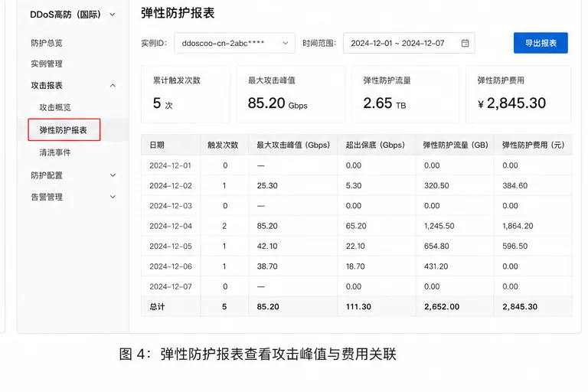Image resolution: width=588 pixels, height=392 pixels.
Task: Click excess value 5.30 on 2024-12-02
Action: (x=354, y=186)
